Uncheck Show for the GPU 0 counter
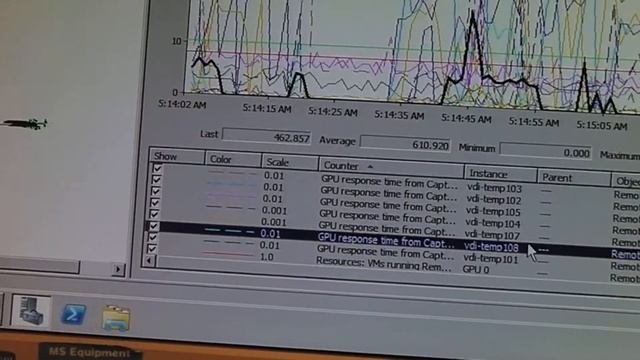Image resolution: width=640 pixels, height=360 pixels. 151,249
